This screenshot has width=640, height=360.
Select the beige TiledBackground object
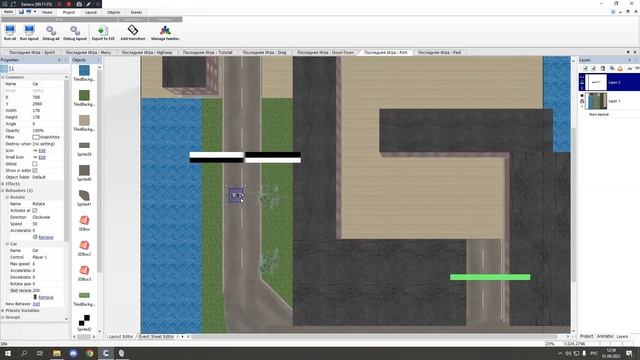[x=84, y=120]
